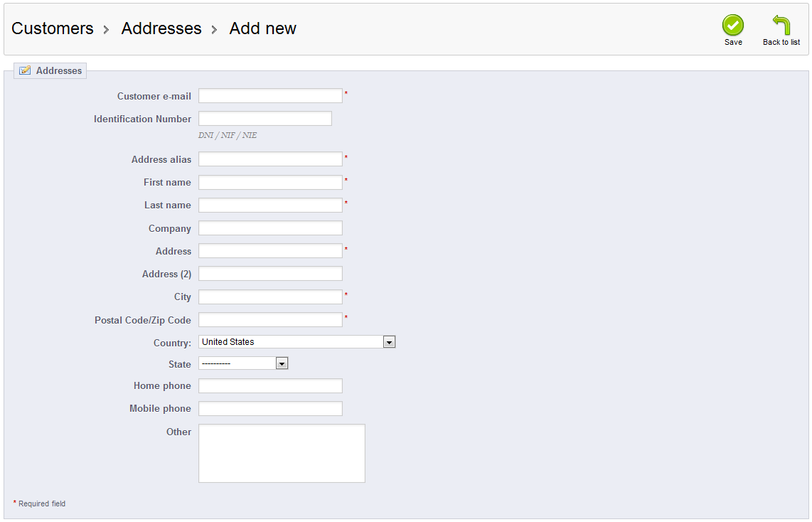Image resolution: width=812 pixels, height=522 pixels.
Task: Open the Country dropdown showing United States
Action: pyautogui.click(x=292, y=342)
